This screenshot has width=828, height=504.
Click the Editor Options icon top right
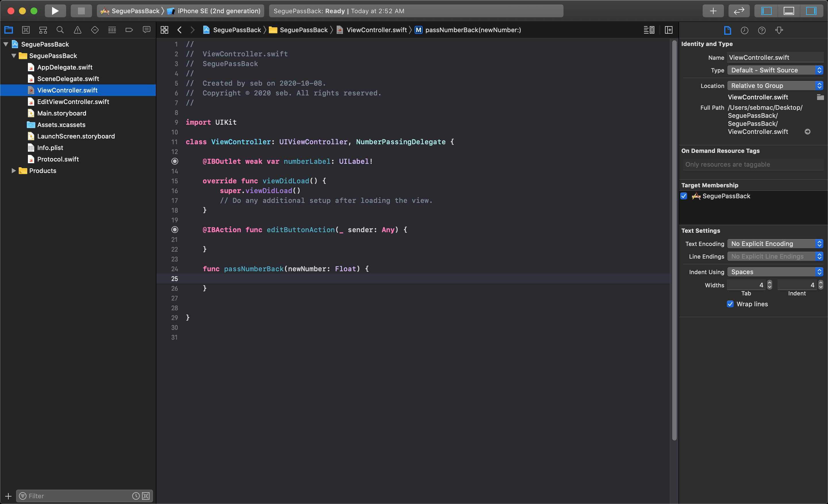pyautogui.click(x=649, y=30)
